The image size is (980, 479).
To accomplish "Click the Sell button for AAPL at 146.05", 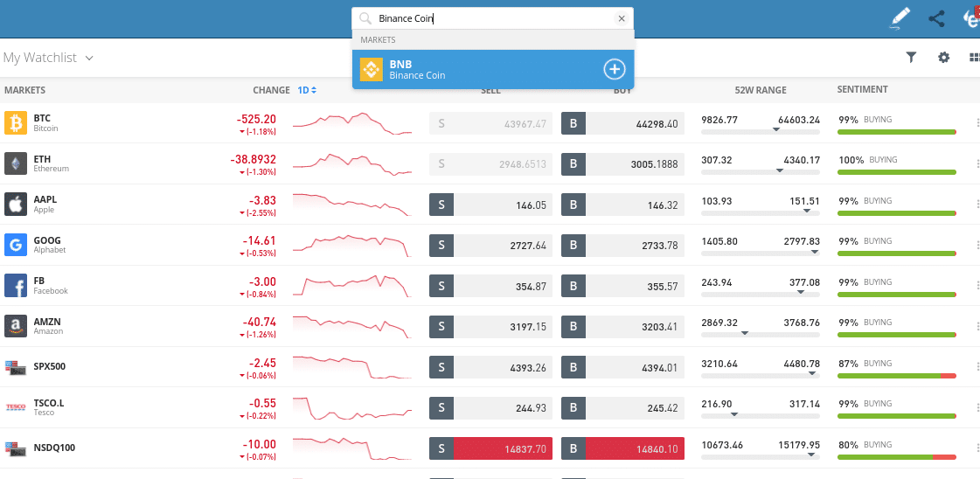I will (x=490, y=205).
